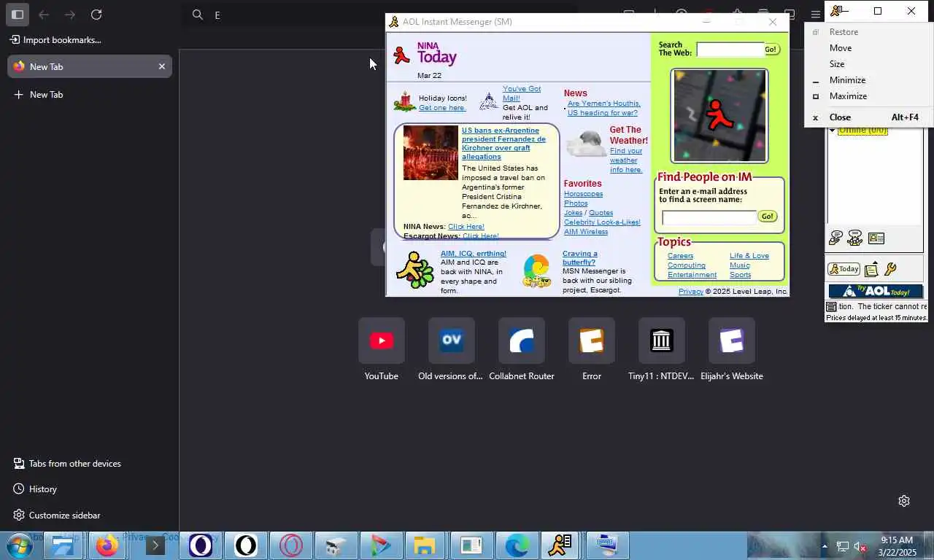Select the active New Tab in sidebar
The width and height of the screenshot is (934, 560).
click(x=90, y=66)
